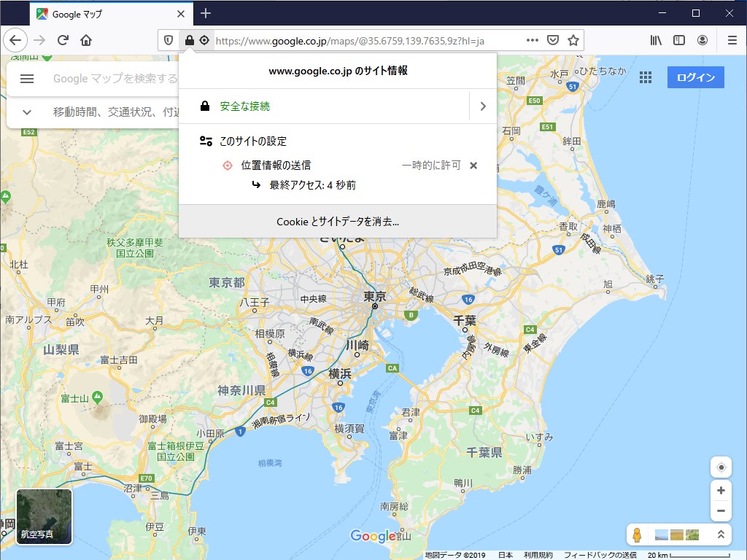Collapse the 移動時間 panel with the chevron
Image resolution: width=747 pixels, height=560 pixels.
point(26,112)
